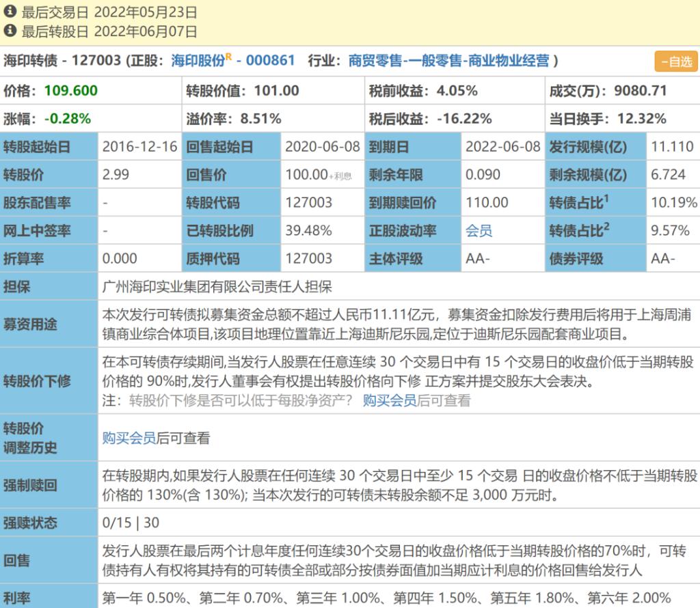The width and height of the screenshot is (700, 608).
Task: Click 购买会员 link in 转股价下修 row
Action: click(x=389, y=400)
